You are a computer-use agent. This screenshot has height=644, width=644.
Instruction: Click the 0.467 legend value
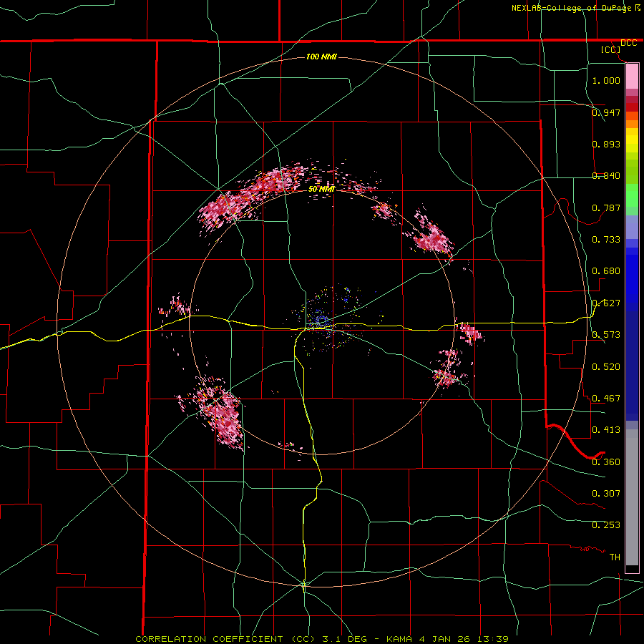click(x=606, y=399)
